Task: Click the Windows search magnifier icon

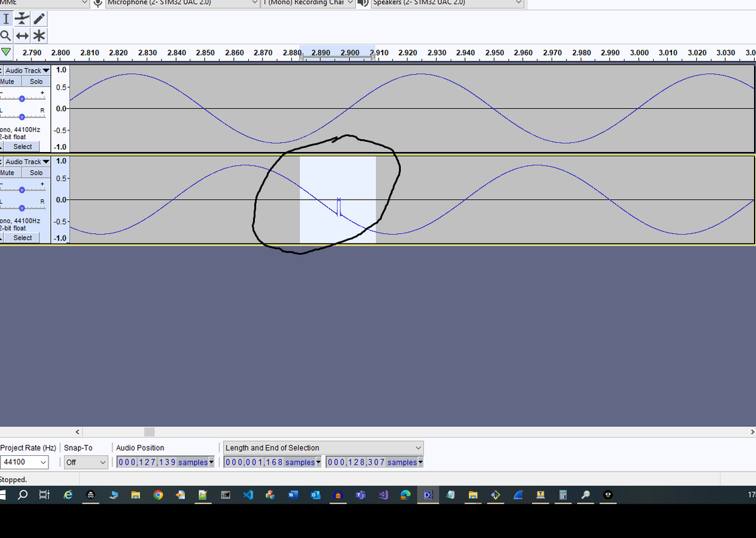Action: (22, 494)
